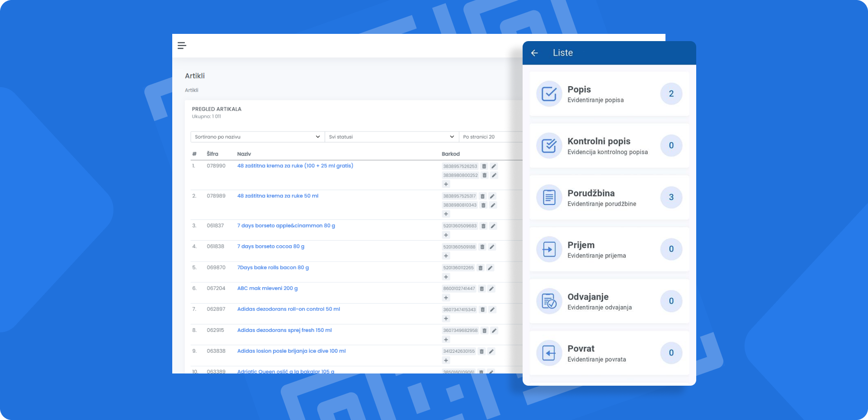Click 'PREGLED ARTIKALA' heading
868x420 pixels.
tap(217, 109)
